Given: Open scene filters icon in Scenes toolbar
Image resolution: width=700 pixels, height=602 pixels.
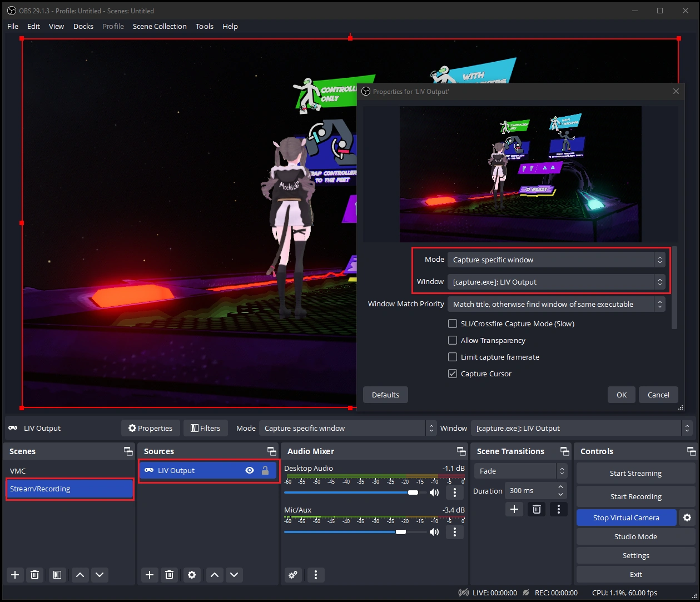Looking at the screenshot, I should 57,575.
